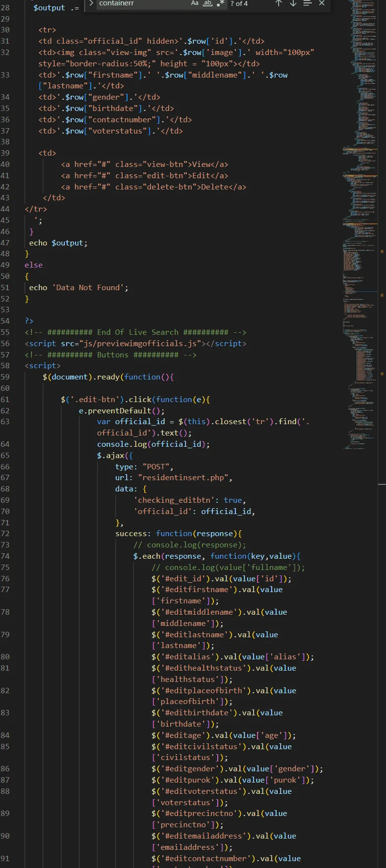Click '#editplaceofbirth' selector
This screenshot has height=868, width=386.
coord(206,691)
